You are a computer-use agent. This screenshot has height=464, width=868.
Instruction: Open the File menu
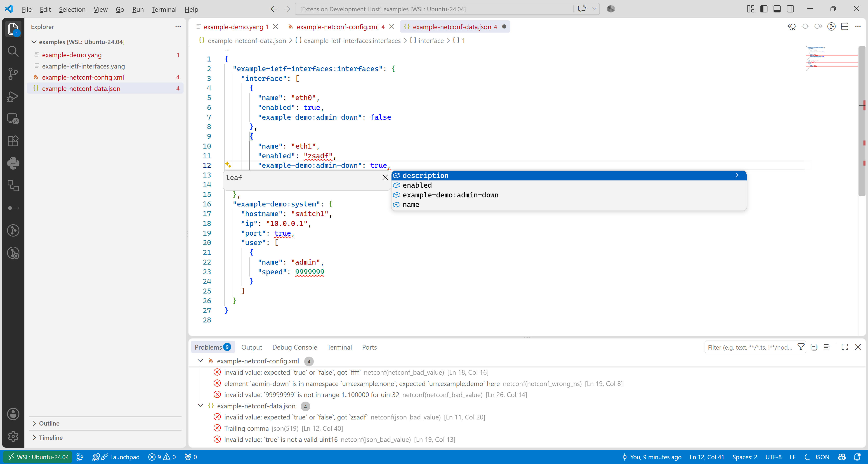[27, 9]
